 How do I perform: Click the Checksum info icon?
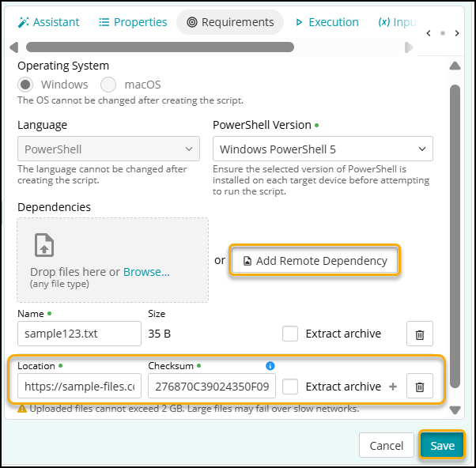coord(270,366)
